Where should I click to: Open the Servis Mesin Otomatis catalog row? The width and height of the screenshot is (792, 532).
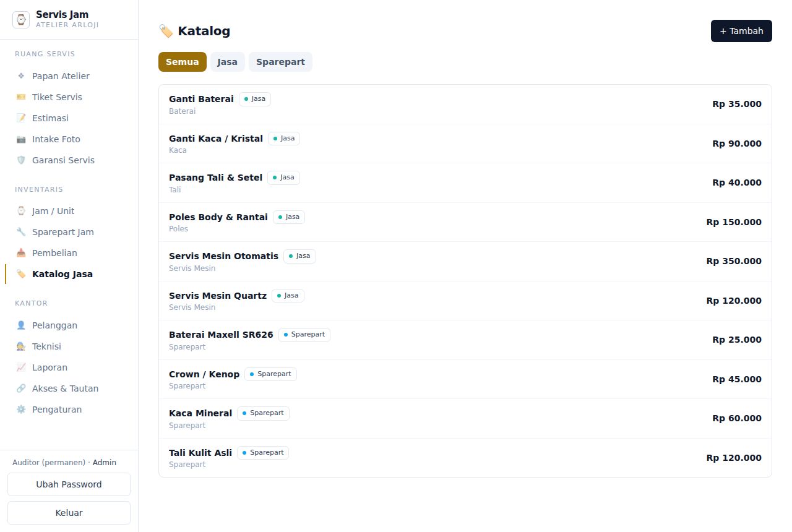pyautogui.click(x=465, y=261)
